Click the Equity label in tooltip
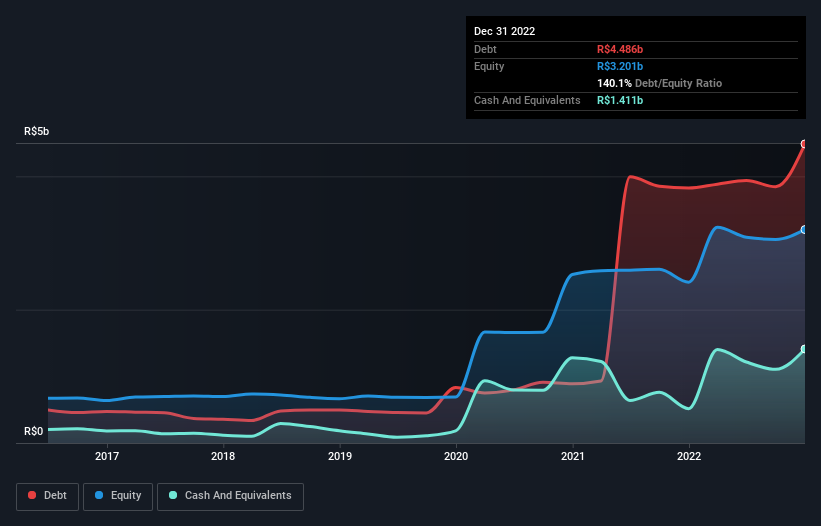The image size is (821, 526). 489,66
